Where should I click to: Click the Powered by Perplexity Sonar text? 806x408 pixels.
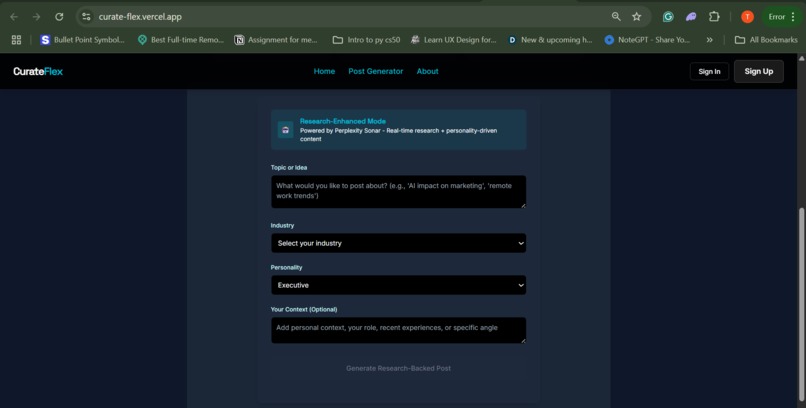(398, 135)
